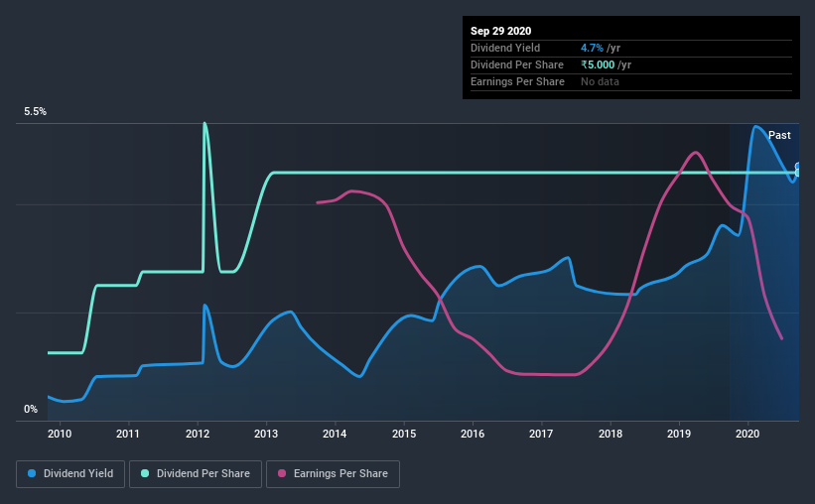
Task: Click the 2012 Dividend Per Share spike peak
Action: coord(204,124)
